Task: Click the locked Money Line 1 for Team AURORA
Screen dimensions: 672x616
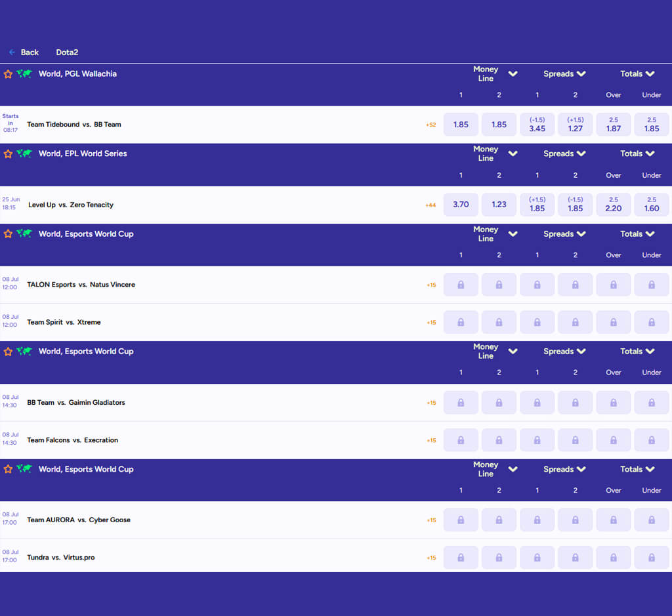Action: tap(461, 520)
